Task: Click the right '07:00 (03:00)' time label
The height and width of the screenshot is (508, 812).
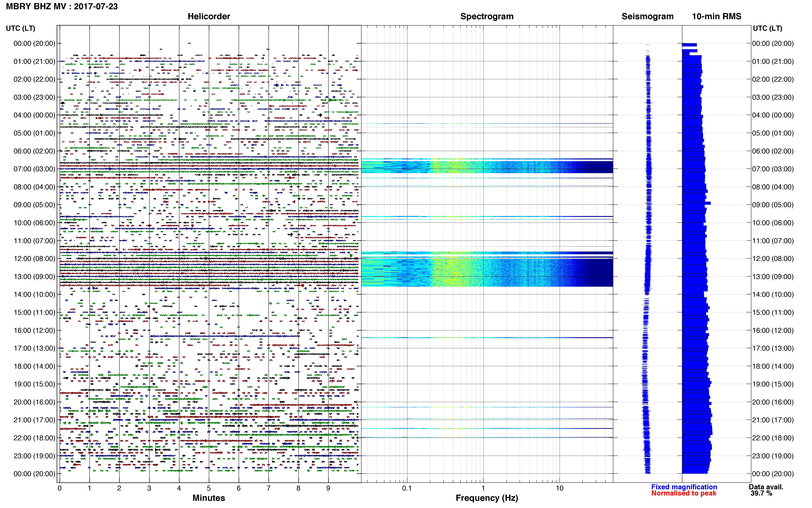Action: 773,169
